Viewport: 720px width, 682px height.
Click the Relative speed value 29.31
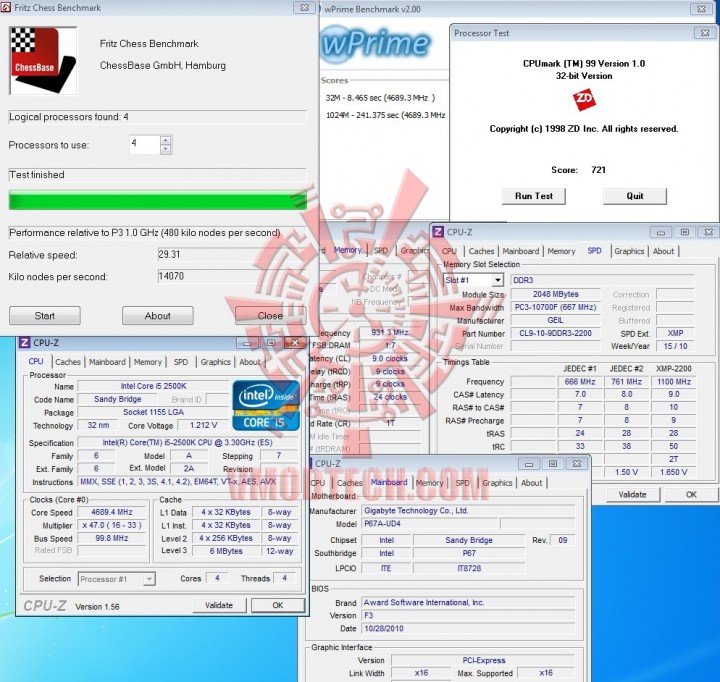[x=232, y=254]
